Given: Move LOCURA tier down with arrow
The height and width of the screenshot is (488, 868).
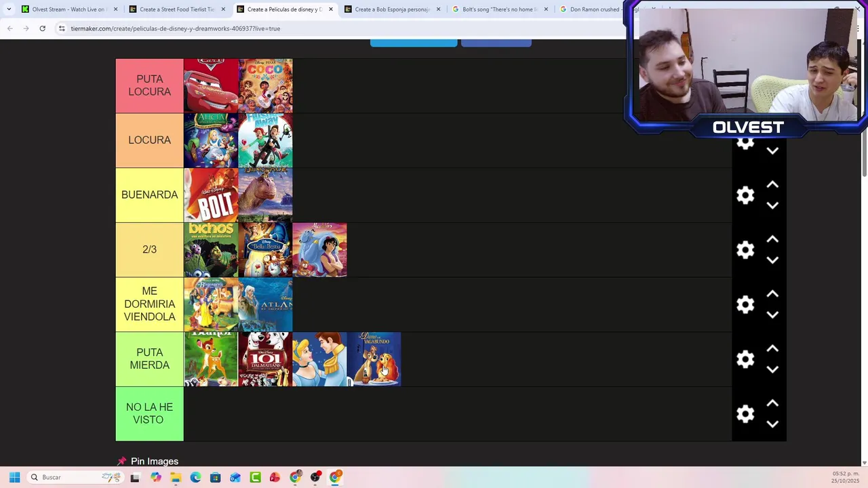Looking at the screenshot, I should (x=772, y=151).
